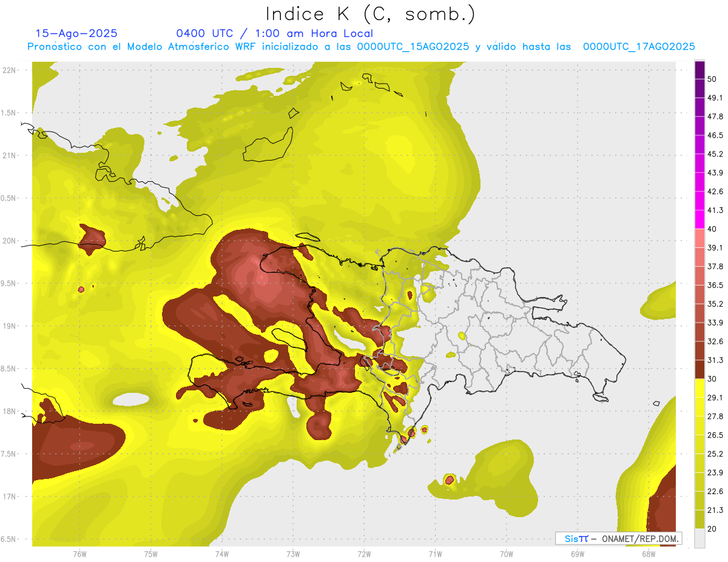This screenshot has height=562, width=728.
Task: Click the latitude label "6.5N"
Action: point(8,539)
